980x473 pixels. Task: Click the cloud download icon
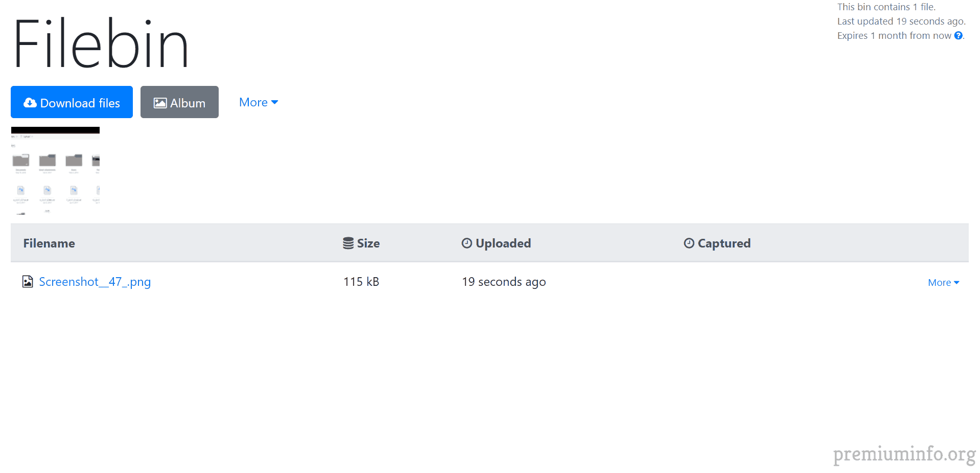(x=30, y=103)
